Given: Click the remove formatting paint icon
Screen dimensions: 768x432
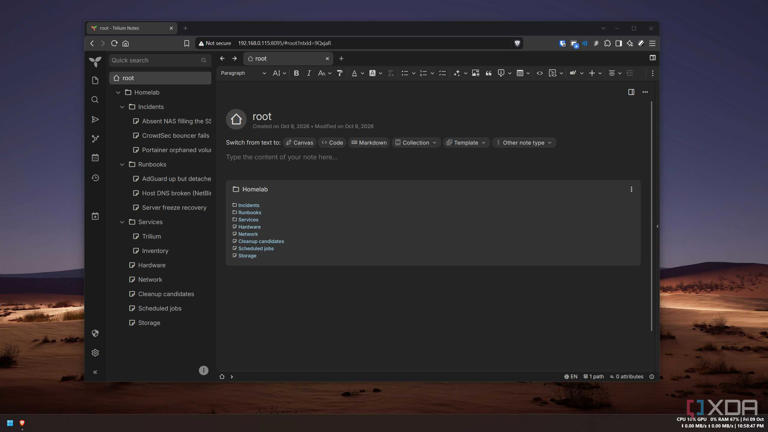Looking at the screenshot, I should click(339, 73).
